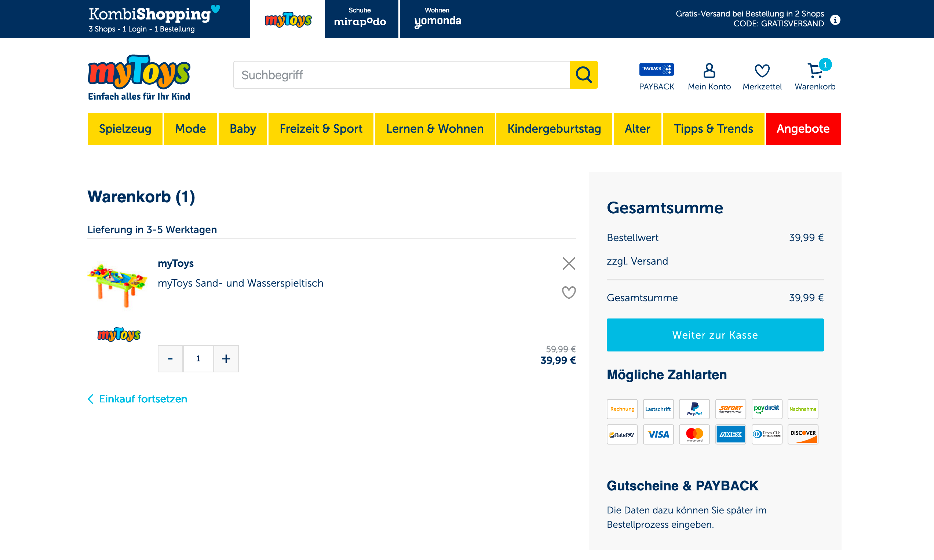The height and width of the screenshot is (560, 934).
Task: Click the yellow search magnifier button
Action: coord(584,75)
